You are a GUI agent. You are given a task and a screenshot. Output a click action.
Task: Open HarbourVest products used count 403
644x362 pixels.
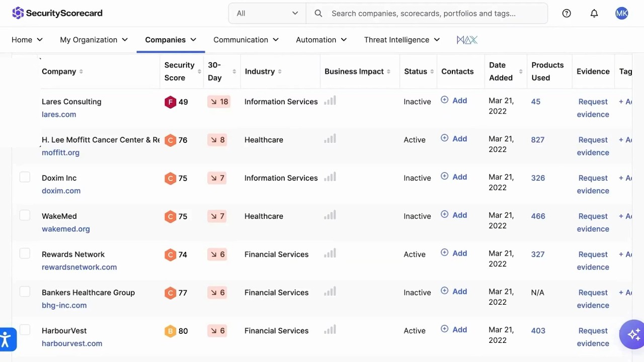coord(538,331)
